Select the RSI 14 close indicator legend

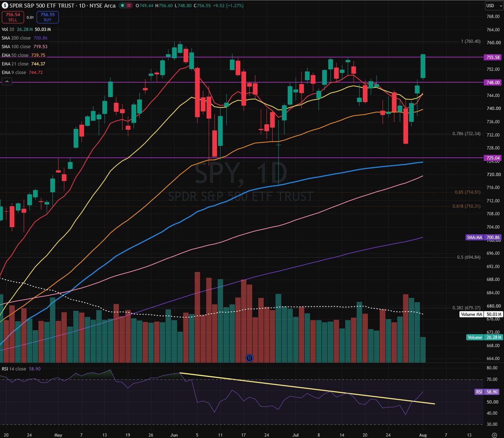(20, 369)
